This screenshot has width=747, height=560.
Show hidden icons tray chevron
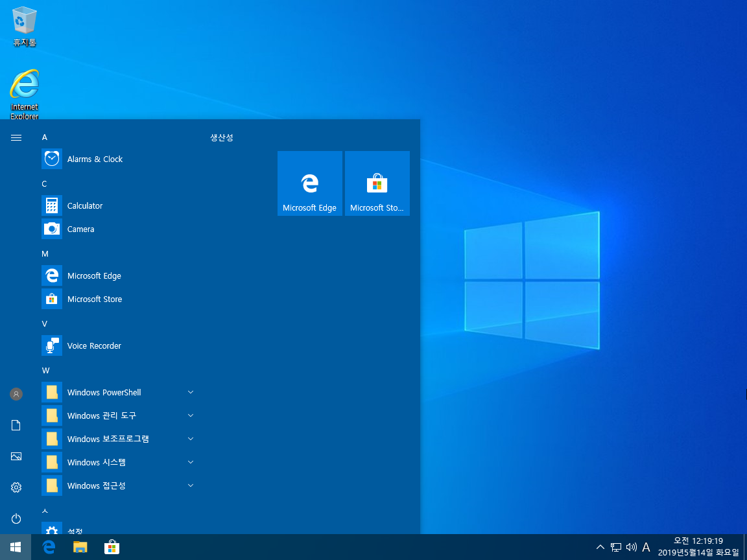(600, 547)
